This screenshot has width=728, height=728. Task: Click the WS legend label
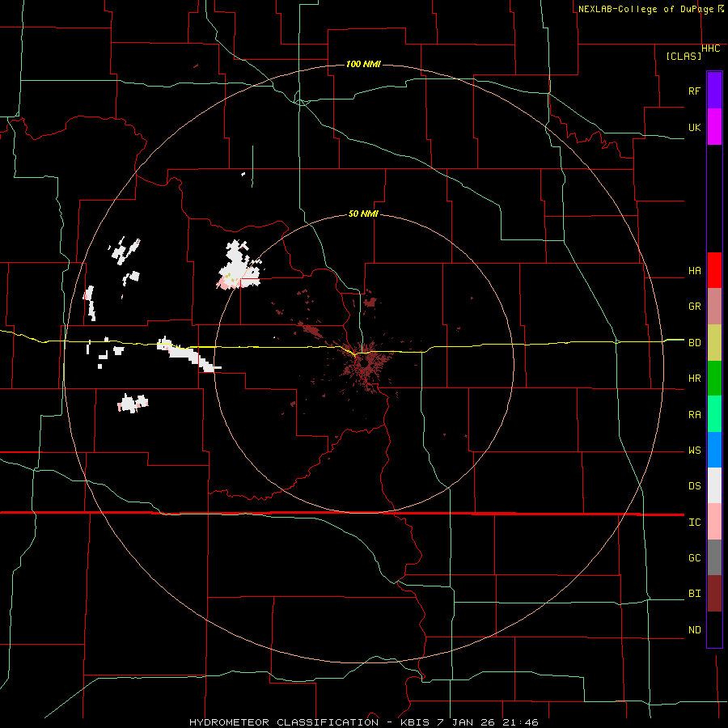694,451
